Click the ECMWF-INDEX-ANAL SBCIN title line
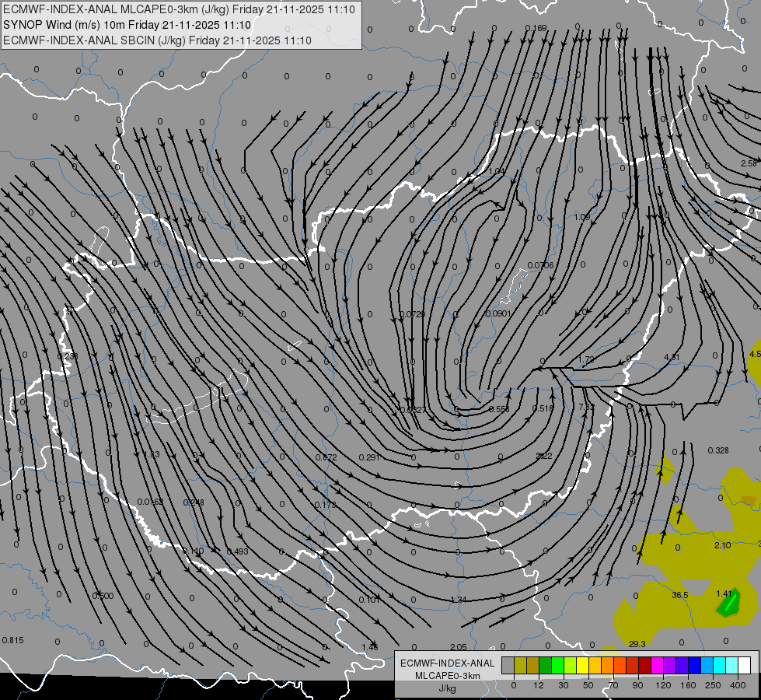Screen dimensions: 761x700 click(x=157, y=40)
